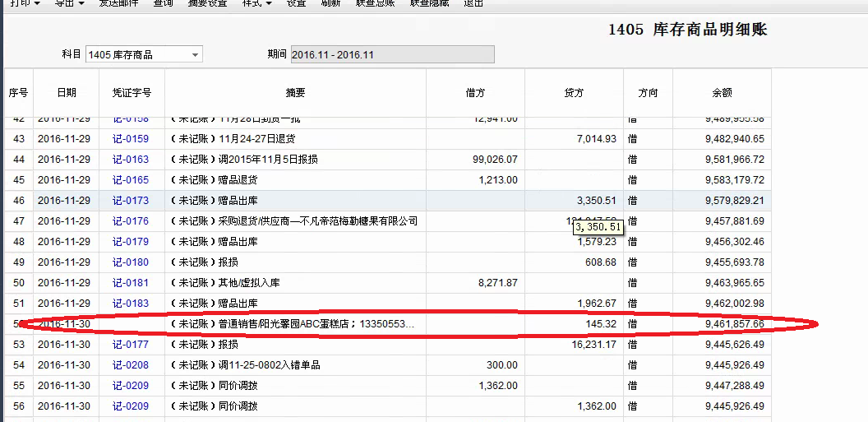Open the 样式 dropdown in the toolbar
Image resolution: width=868 pixels, height=422 pixels.
pyautogui.click(x=257, y=3)
